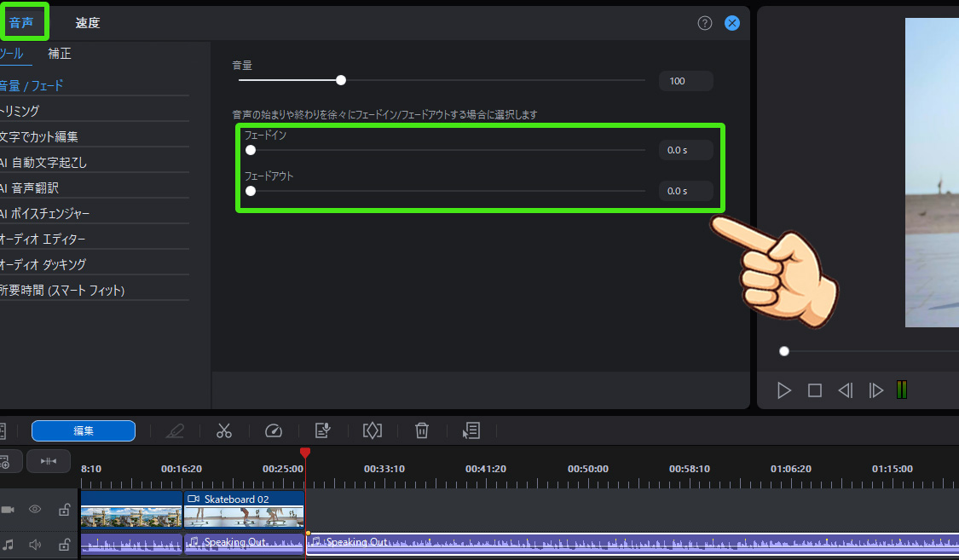Click the blue 編集 button

pos(83,430)
